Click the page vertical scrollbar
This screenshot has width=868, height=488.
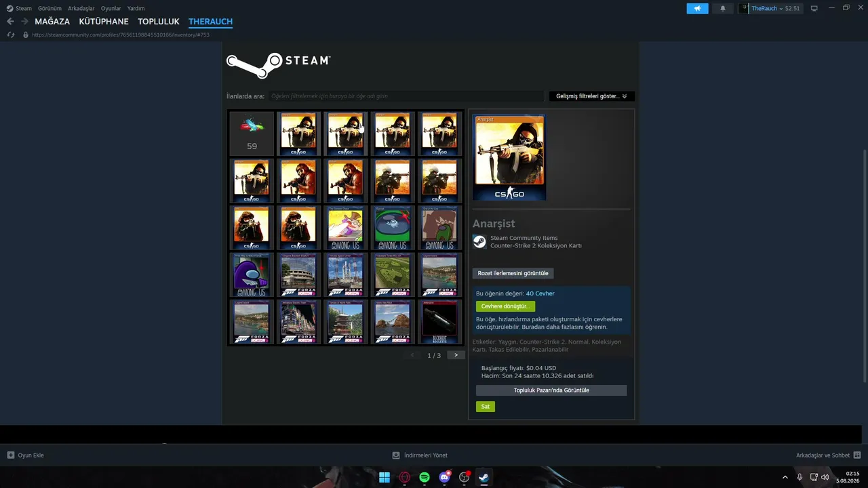865,265
